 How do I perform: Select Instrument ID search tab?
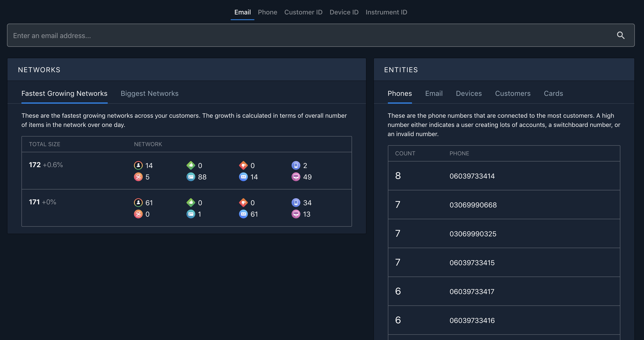386,12
